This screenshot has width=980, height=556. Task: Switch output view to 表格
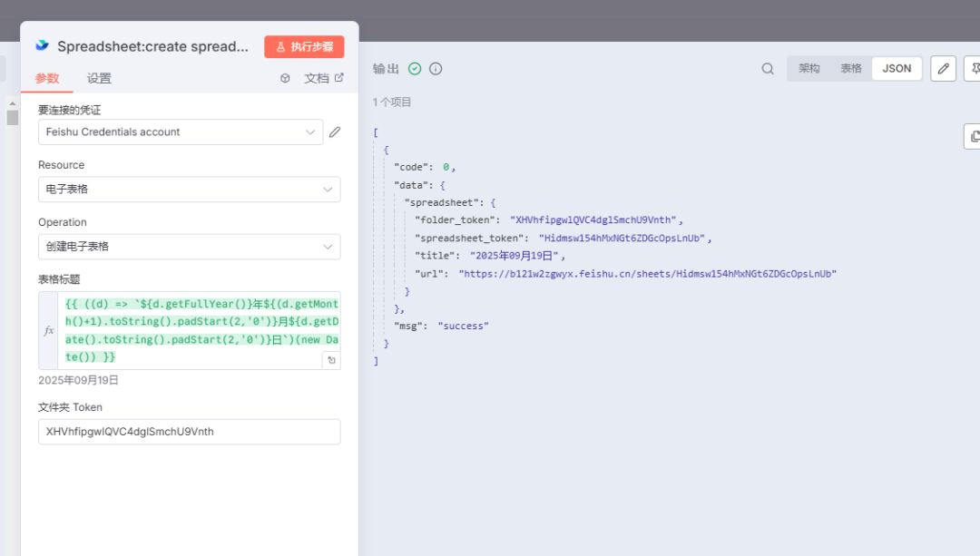pos(851,69)
